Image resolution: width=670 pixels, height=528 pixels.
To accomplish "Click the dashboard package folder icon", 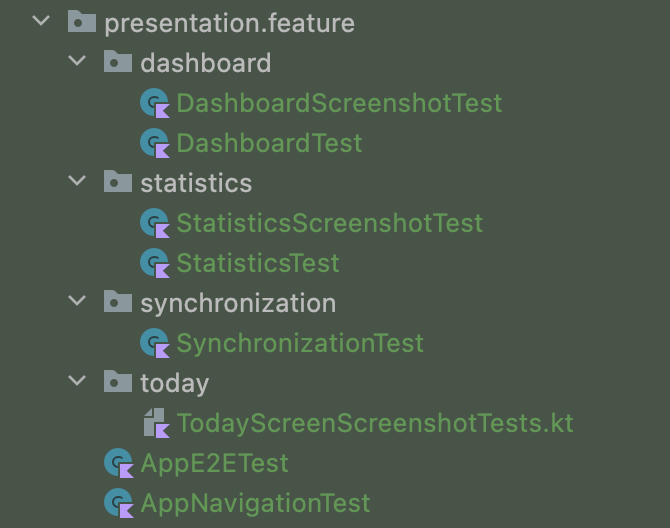I will 118,62.
